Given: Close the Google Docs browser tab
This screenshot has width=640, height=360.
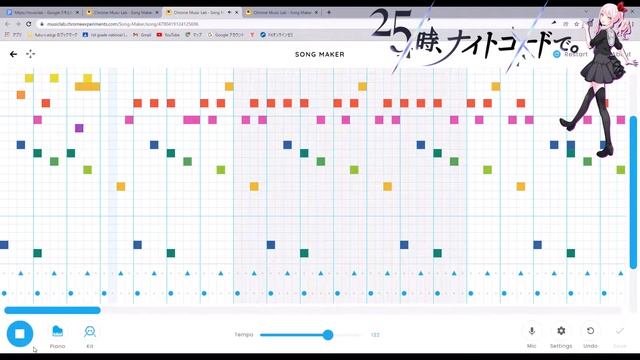Looking at the screenshot, I should pos(78,13).
